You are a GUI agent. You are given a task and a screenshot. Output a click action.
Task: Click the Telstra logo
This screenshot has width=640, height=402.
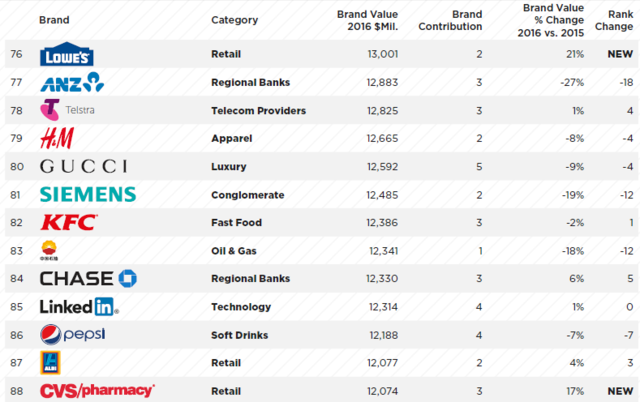67,110
